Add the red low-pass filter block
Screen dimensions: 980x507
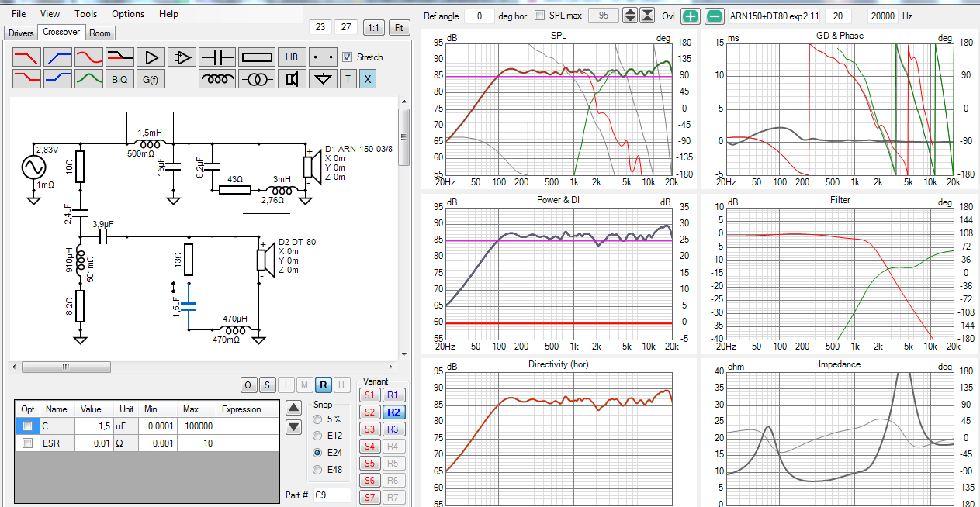point(26,57)
